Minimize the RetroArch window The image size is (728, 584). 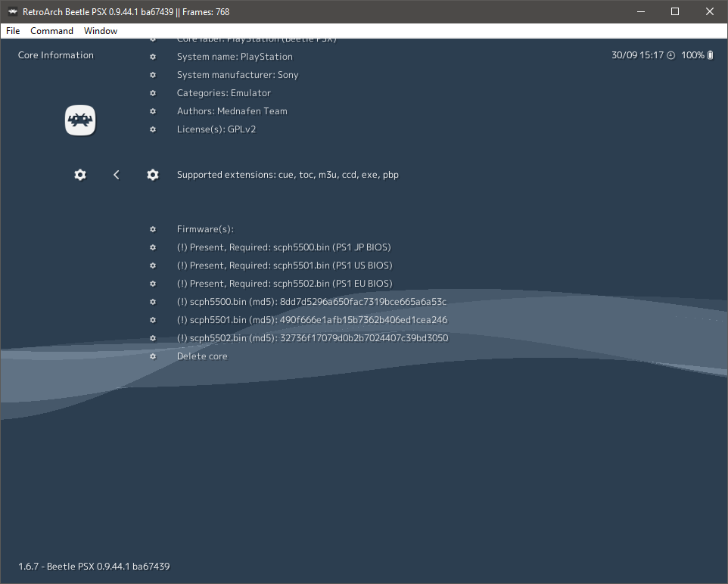641,11
